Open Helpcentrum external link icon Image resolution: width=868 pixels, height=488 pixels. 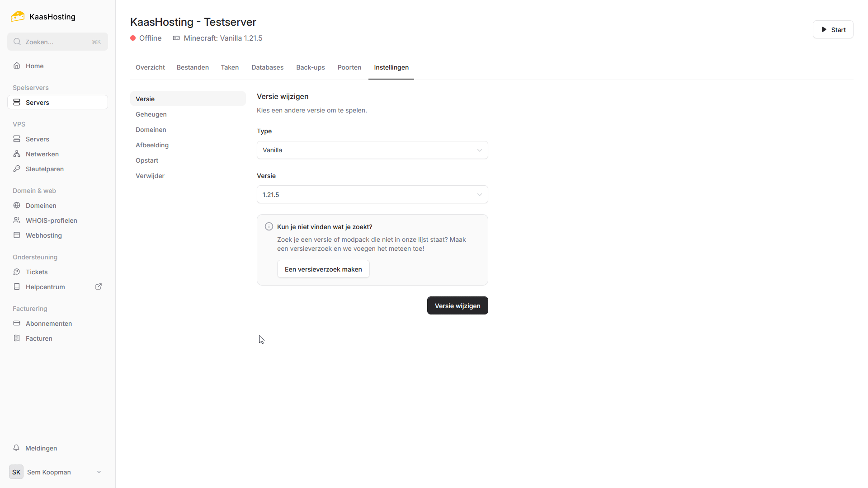click(99, 287)
